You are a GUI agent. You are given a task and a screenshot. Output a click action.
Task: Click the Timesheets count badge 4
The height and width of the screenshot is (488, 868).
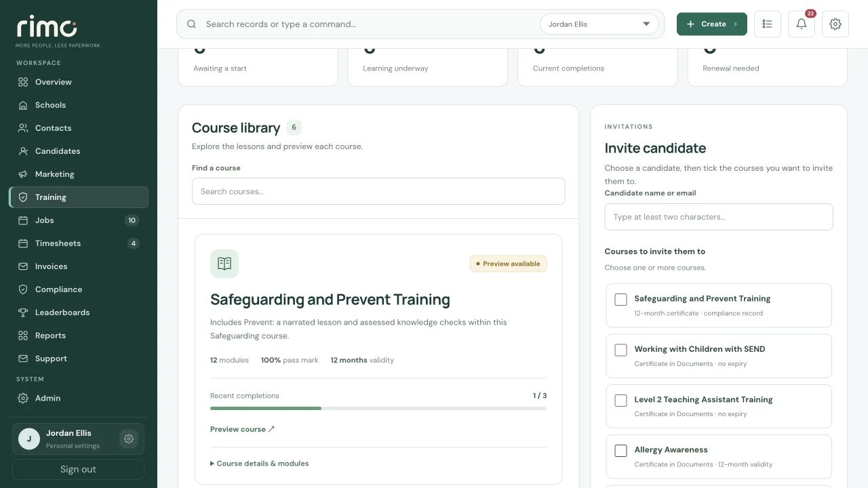tap(133, 243)
